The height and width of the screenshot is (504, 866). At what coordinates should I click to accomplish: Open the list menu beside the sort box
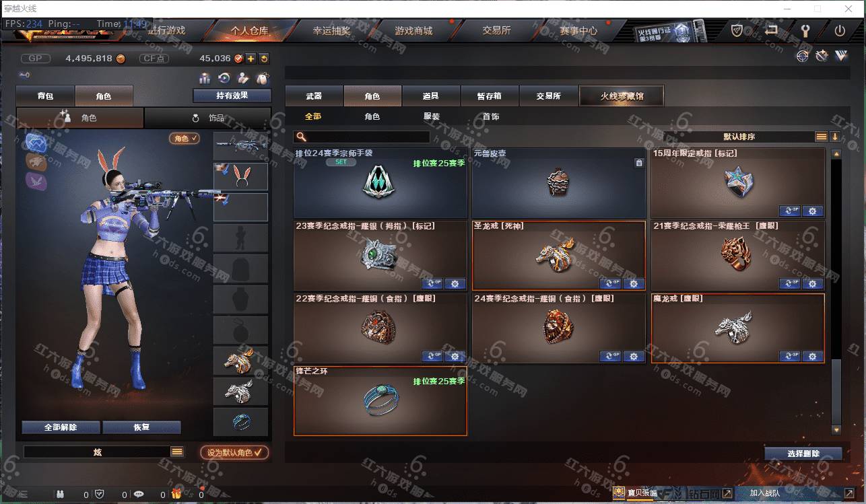coord(822,137)
